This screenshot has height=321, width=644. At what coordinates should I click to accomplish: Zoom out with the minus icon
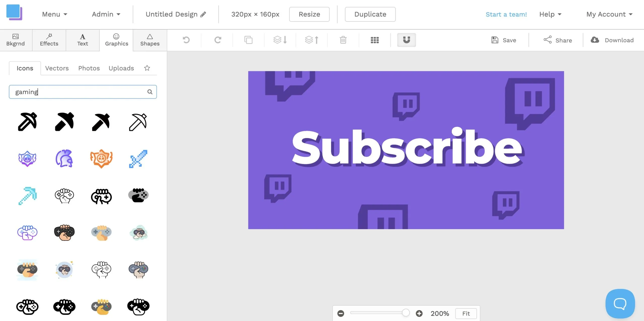tap(341, 313)
